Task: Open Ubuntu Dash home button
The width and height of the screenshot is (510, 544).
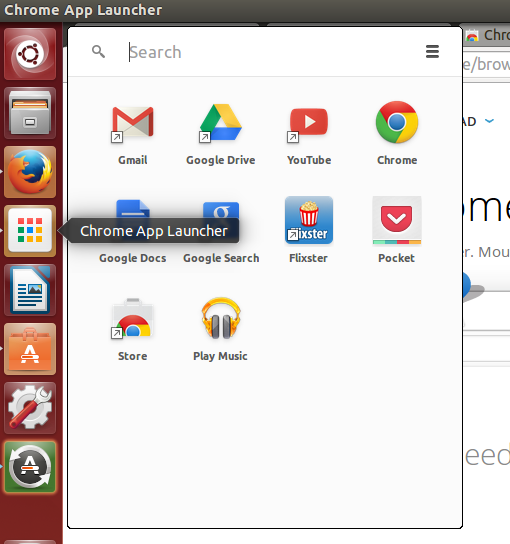Action: pyautogui.click(x=30, y=54)
